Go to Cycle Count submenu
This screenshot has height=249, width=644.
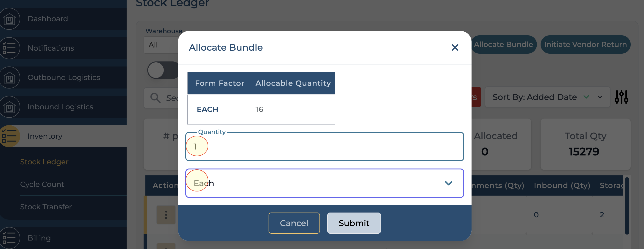click(x=42, y=184)
